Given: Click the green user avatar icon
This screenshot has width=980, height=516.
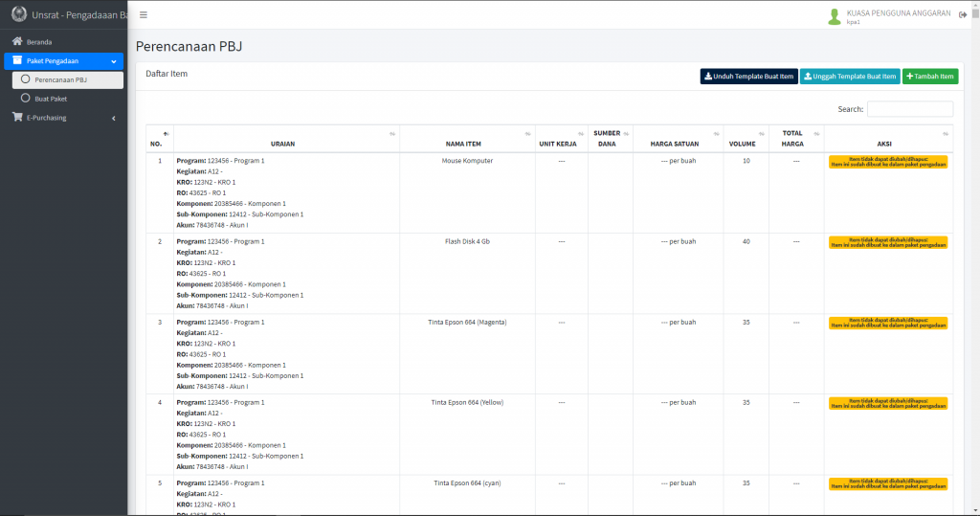Looking at the screenshot, I should (834, 16).
